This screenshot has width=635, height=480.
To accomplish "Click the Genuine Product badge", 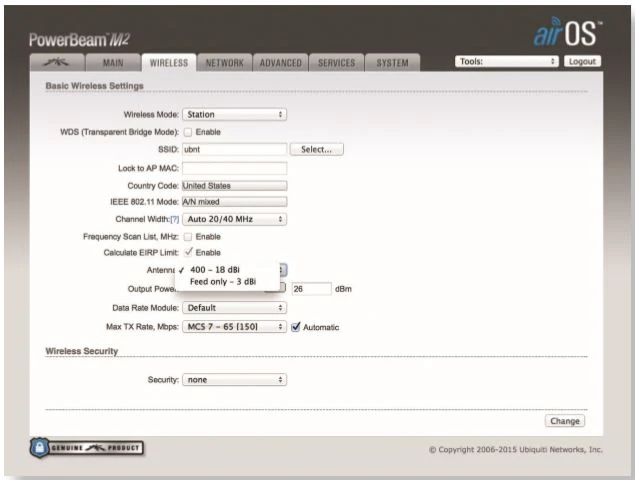I will pyautogui.click(x=87, y=448).
